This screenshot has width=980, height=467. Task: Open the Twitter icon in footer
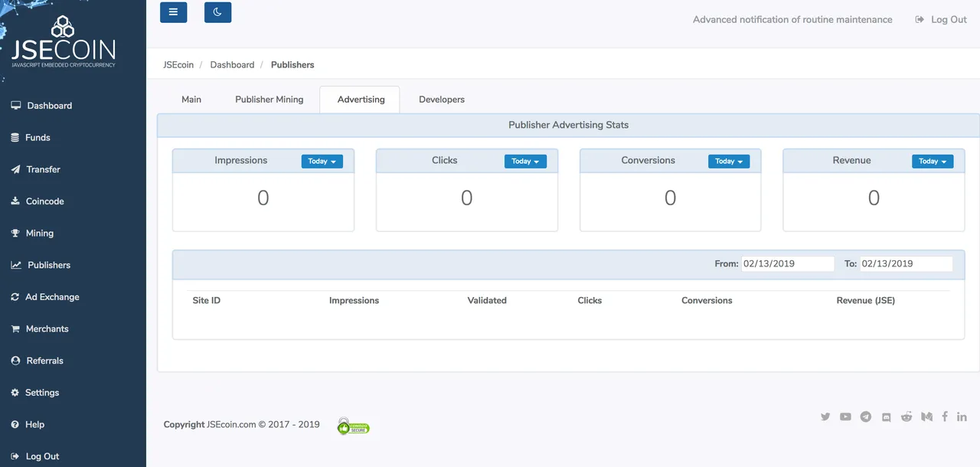[825, 417]
